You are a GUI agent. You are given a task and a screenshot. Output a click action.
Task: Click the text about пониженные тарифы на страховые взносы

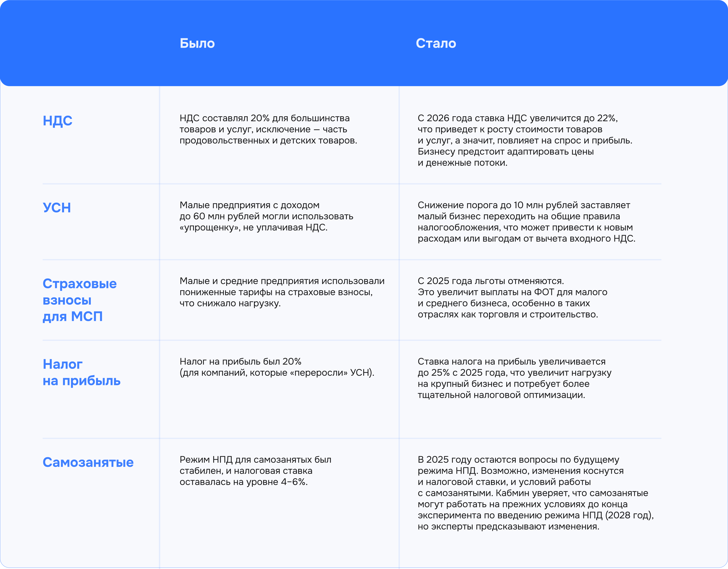pyautogui.click(x=282, y=292)
